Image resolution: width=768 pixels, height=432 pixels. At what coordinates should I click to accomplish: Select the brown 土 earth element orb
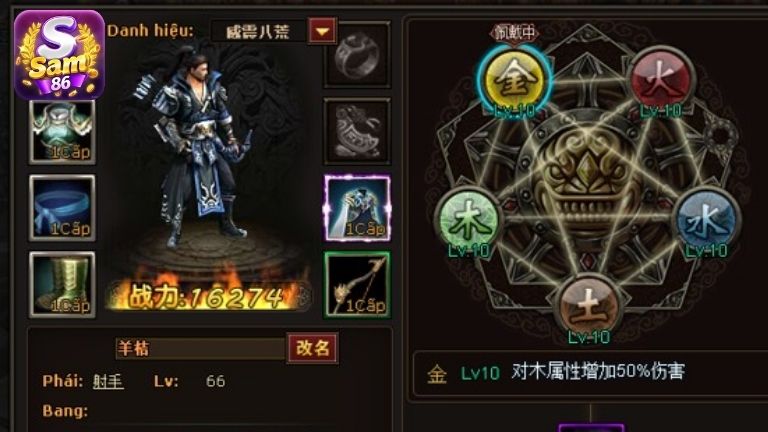coord(588,307)
